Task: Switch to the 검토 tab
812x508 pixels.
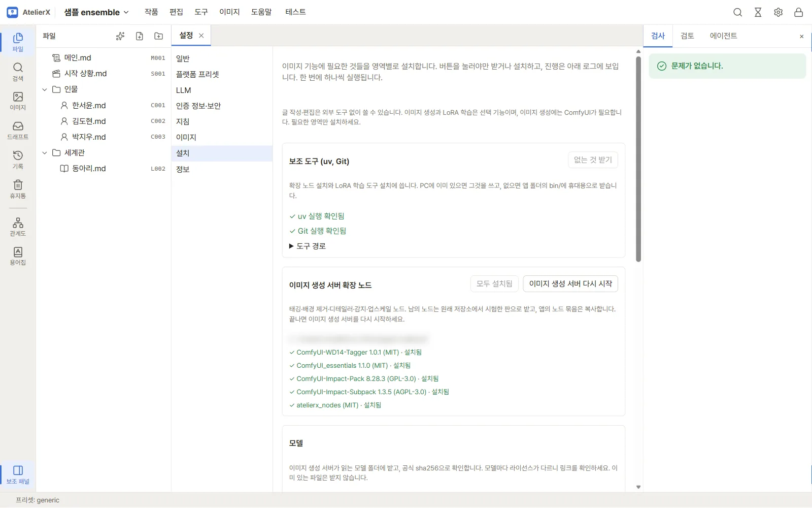Action: 687,36
